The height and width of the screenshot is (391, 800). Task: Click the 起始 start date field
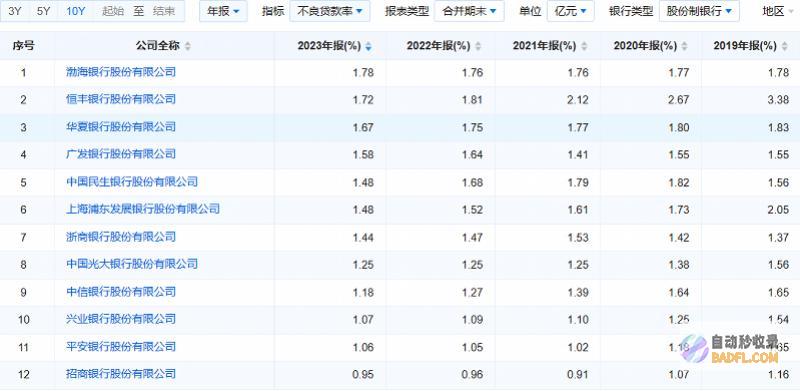pyautogui.click(x=113, y=11)
